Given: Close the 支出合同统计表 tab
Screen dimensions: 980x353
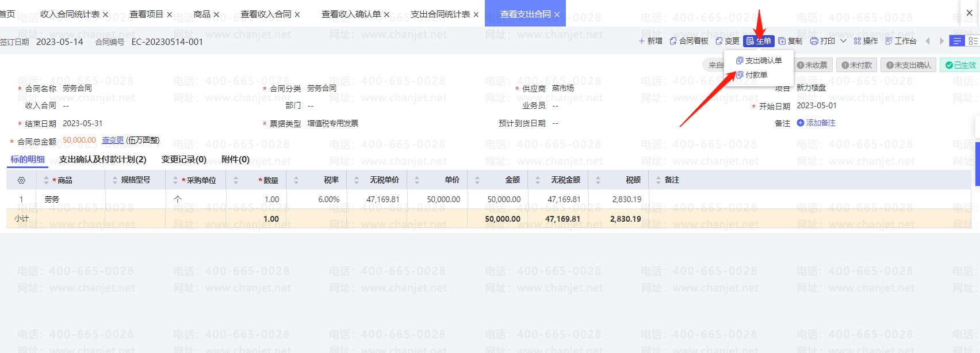Looking at the screenshot, I should point(476,14).
